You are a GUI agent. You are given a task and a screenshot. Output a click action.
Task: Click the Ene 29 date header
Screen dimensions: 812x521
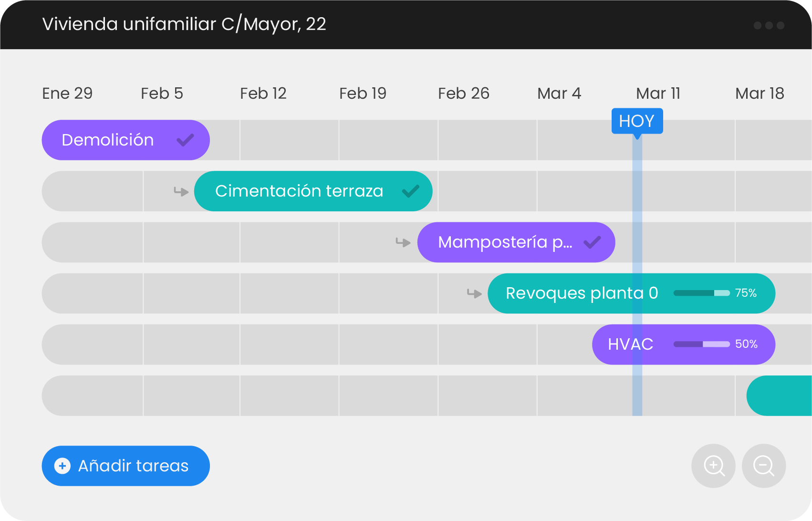point(67,94)
